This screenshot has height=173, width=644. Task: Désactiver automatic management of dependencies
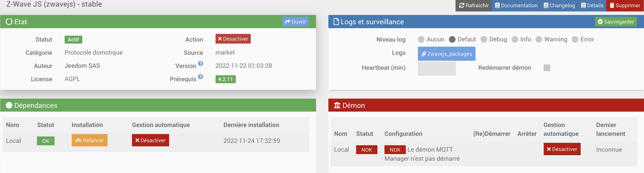point(150,140)
